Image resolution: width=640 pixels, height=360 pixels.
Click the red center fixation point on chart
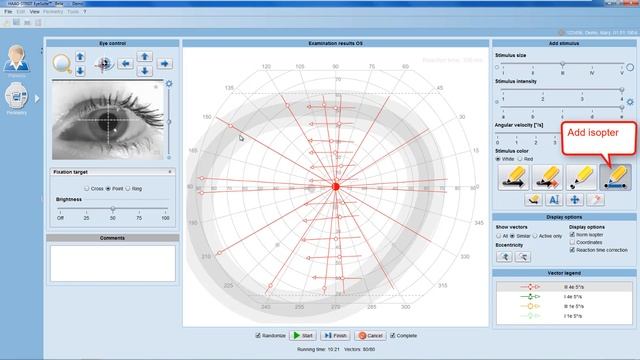[x=336, y=187]
